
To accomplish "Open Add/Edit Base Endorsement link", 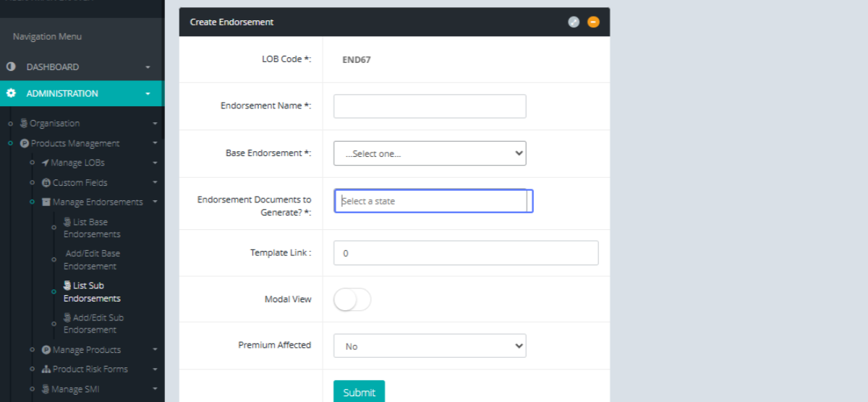I will [x=91, y=260].
